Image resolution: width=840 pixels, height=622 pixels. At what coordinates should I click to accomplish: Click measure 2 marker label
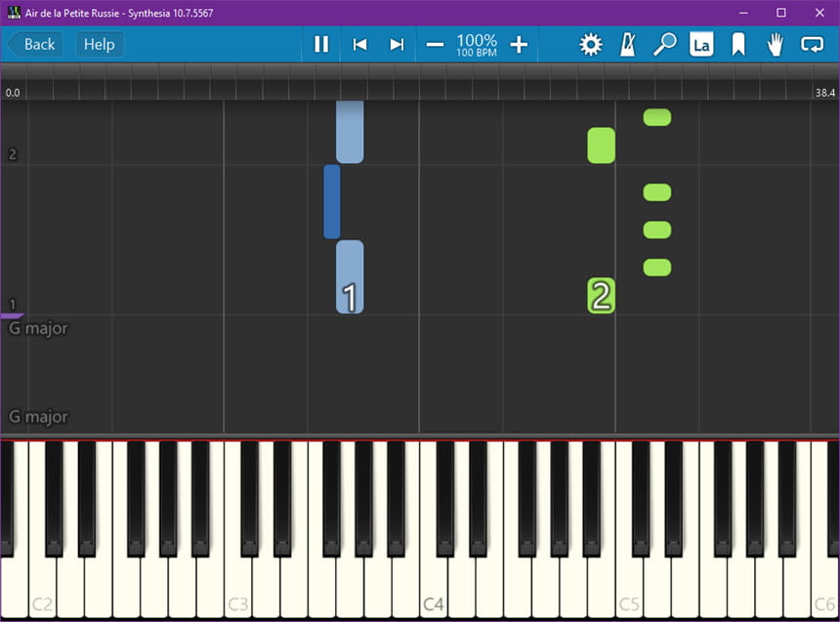pos(13,154)
